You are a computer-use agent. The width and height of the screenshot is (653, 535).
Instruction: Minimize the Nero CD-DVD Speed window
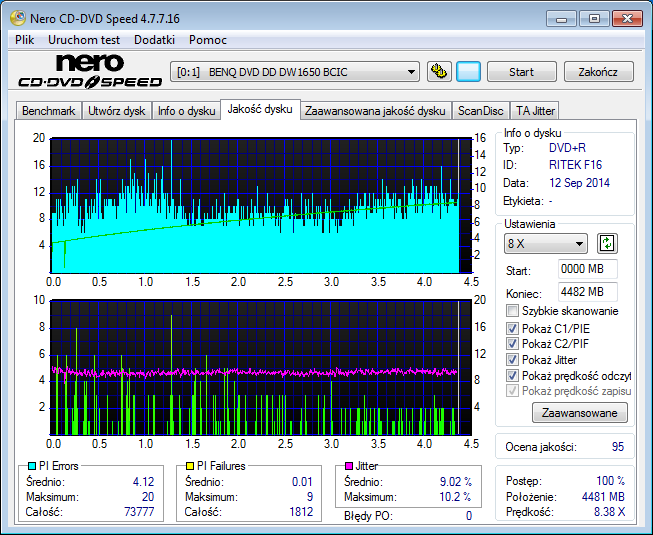tap(561, 19)
